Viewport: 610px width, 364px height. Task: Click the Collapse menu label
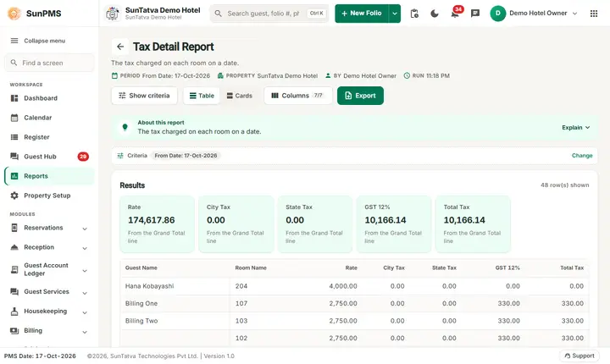[44, 41]
